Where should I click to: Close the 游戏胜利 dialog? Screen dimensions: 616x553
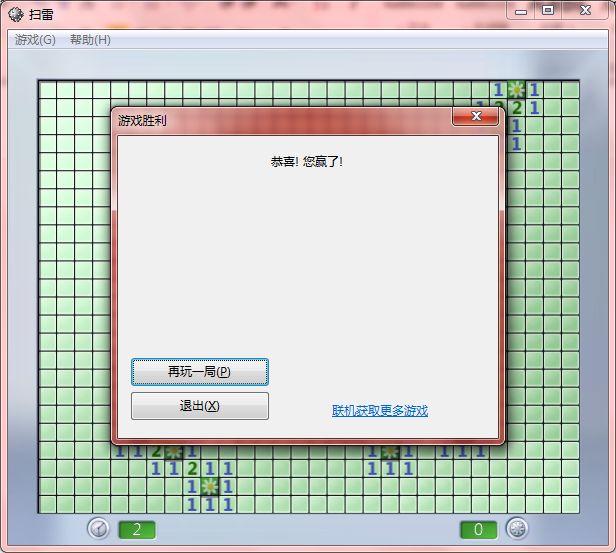476,116
